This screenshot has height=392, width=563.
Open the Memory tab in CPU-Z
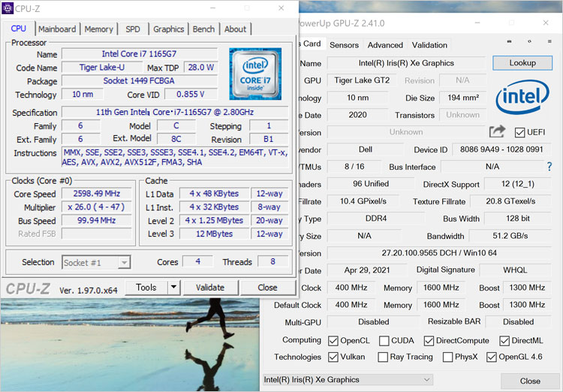pyautogui.click(x=99, y=29)
